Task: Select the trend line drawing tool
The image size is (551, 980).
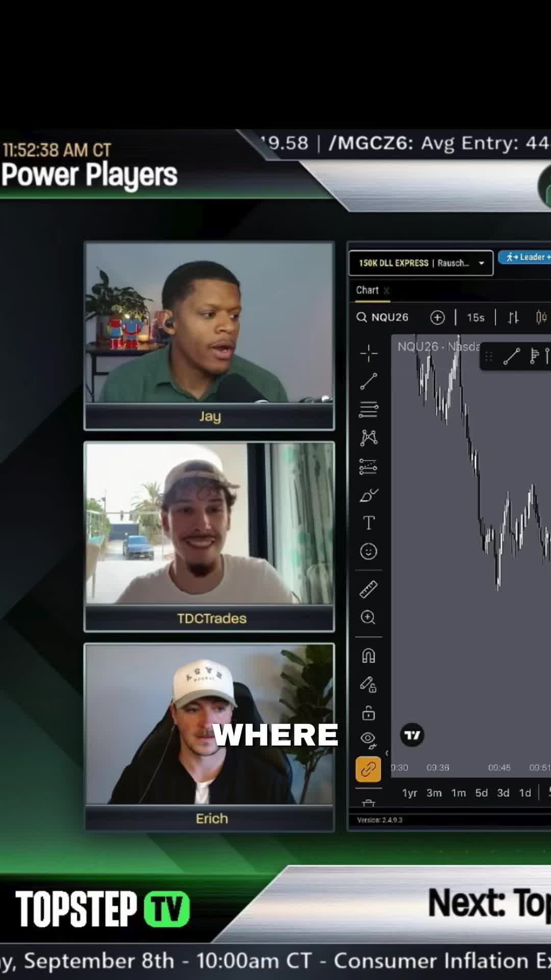Action: pos(368,381)
